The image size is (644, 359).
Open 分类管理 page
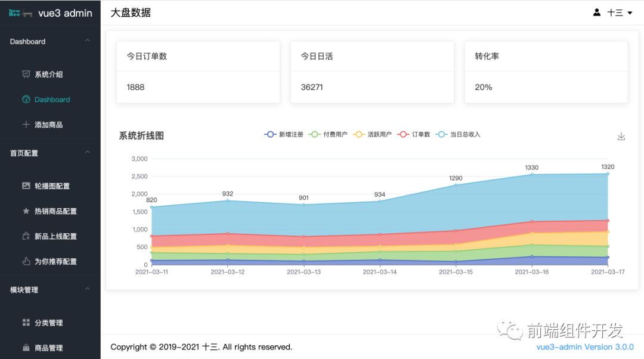tap(50, 323)
